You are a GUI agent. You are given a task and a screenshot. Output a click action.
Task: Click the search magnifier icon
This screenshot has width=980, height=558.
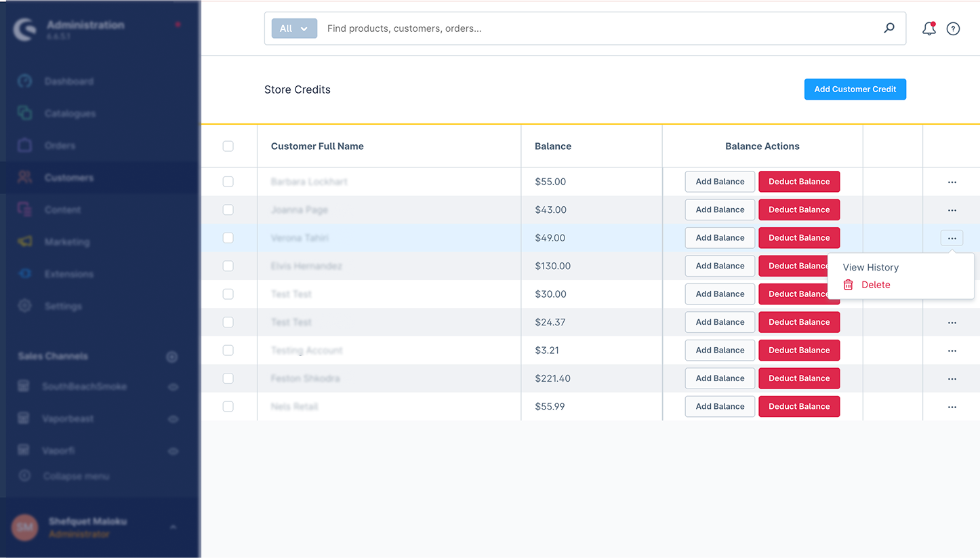point(889,28)
